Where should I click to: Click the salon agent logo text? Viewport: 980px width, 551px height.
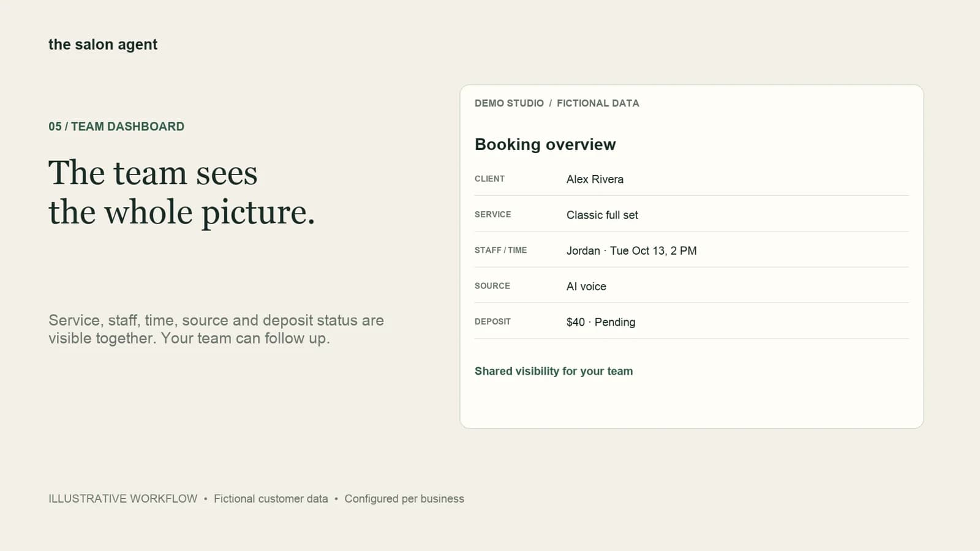(x=103, y=45)
